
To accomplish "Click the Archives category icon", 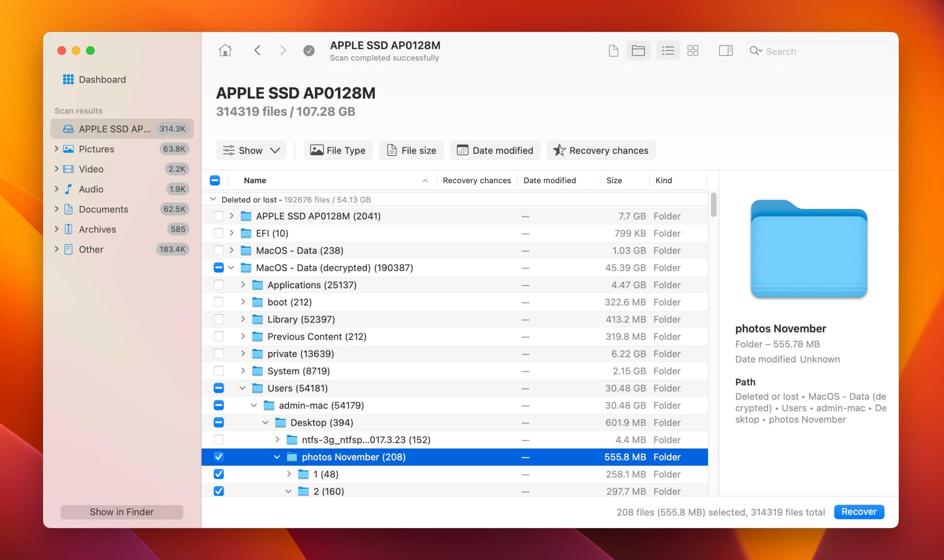I will (x=68, y=229).
